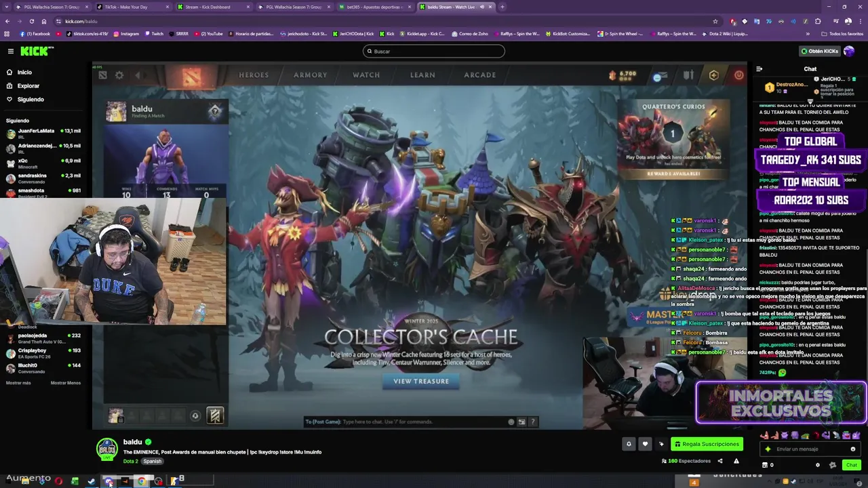The image size is (868, 488).
Task: Go to Inicio in the sidebar
Action: [24, 72]
